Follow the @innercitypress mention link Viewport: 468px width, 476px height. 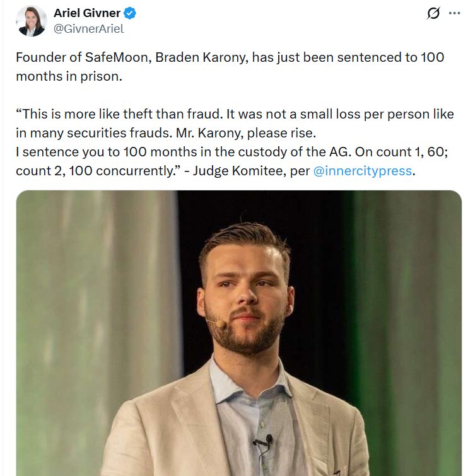point(362,171)
